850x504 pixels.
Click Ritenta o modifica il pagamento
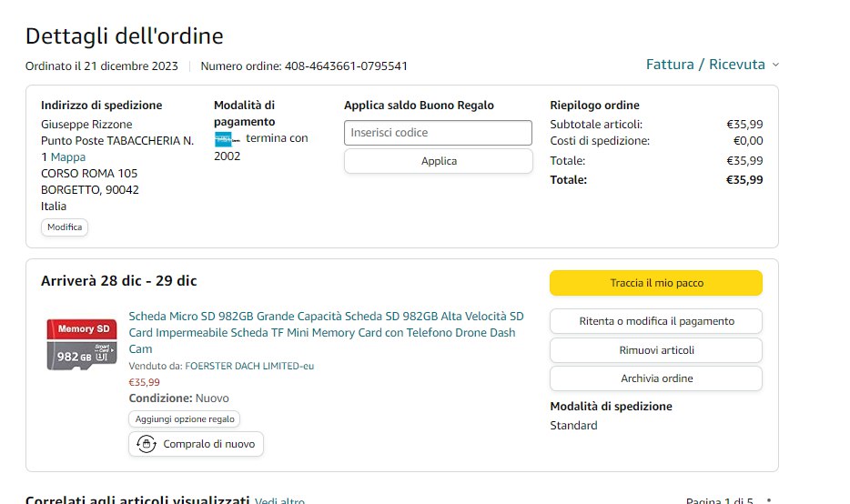656,321
